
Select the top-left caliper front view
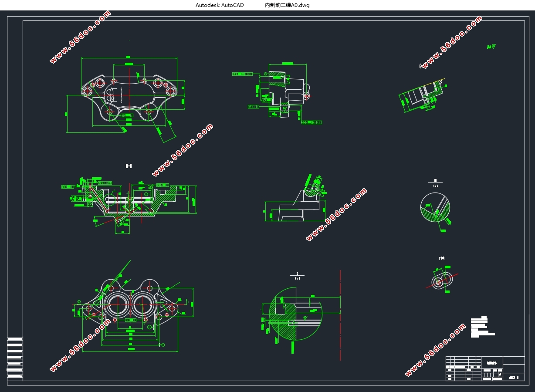[125, 99]
